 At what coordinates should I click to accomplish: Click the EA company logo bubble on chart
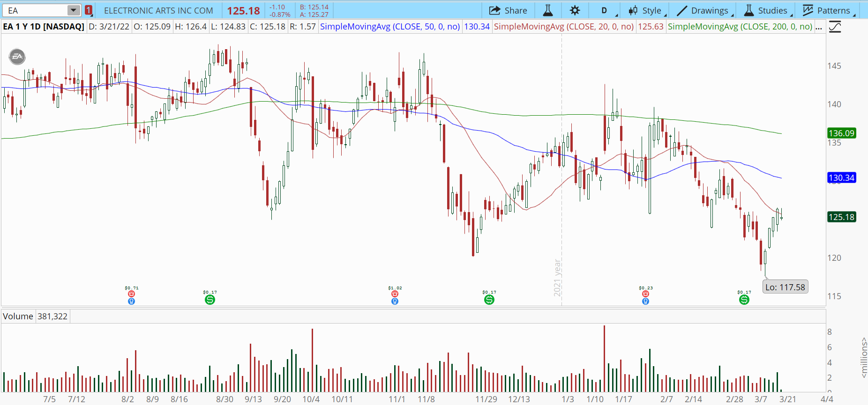tap(17, 57)
